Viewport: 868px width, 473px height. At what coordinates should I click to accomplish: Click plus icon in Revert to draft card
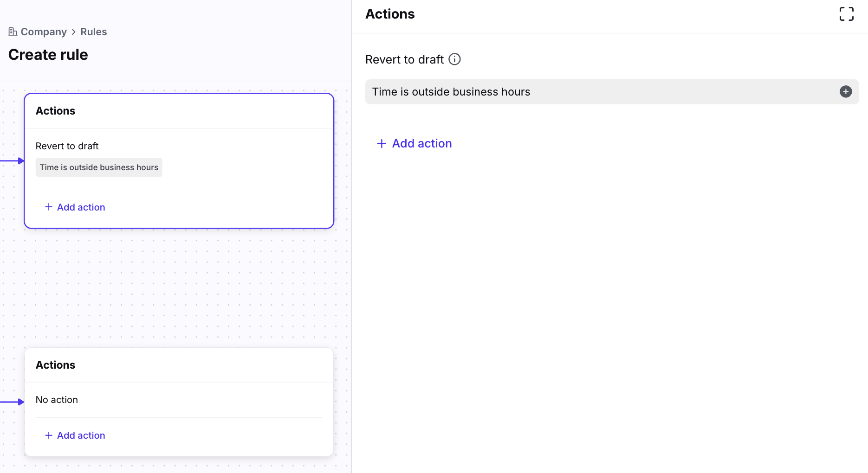coord(49,207)
